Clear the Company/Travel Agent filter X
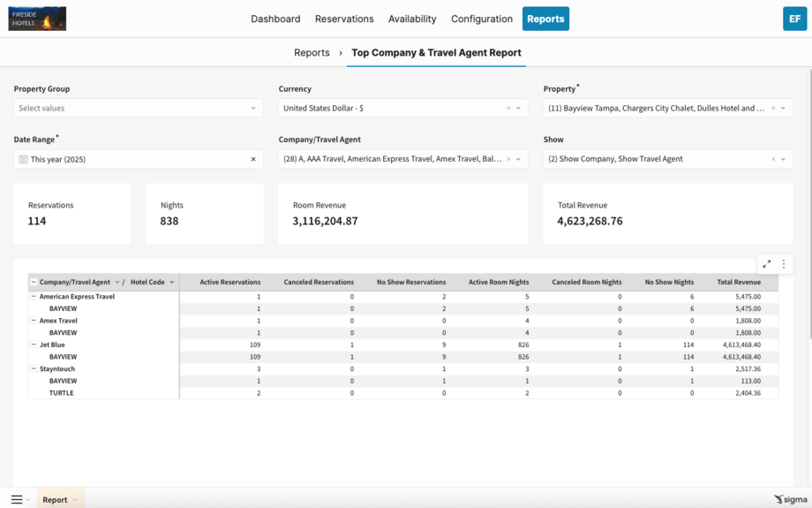 [508, 159]
